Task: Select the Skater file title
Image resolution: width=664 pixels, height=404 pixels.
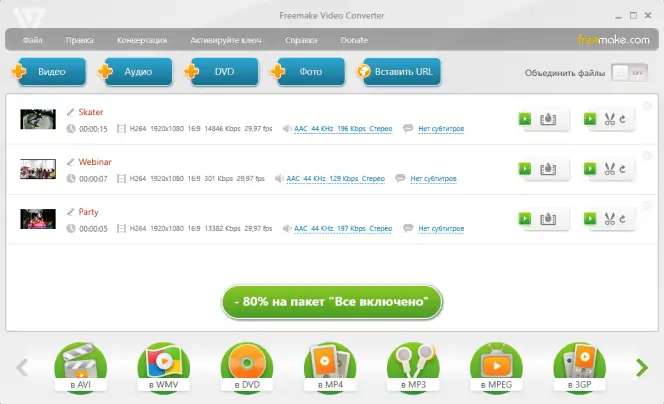Action: pos(91,112)
